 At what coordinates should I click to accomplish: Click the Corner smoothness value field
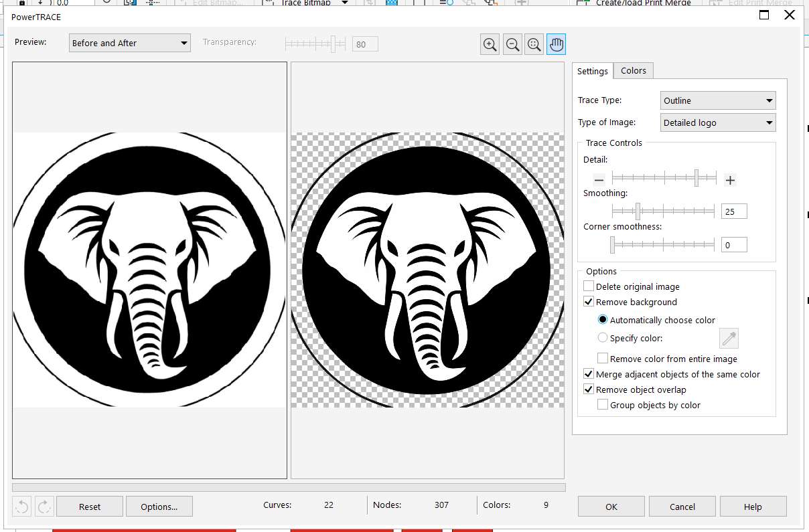734,245
